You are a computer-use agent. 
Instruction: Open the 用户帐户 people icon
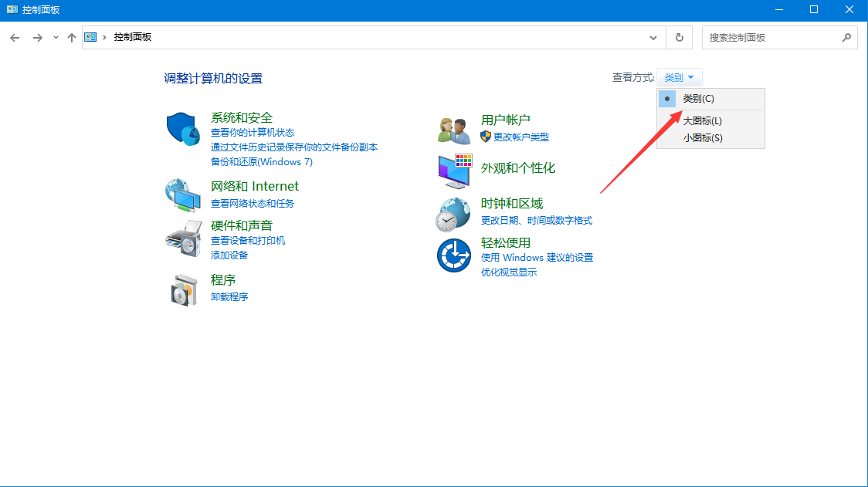454,130
